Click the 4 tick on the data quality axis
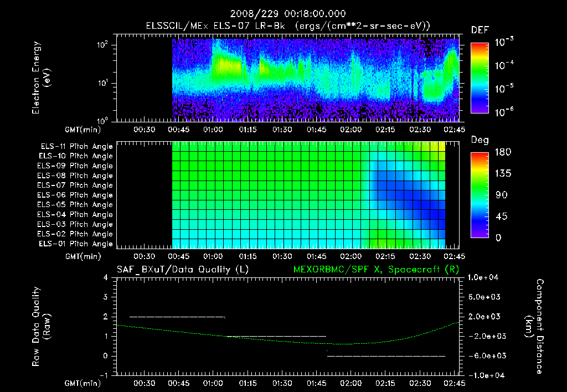 point(106,278)
